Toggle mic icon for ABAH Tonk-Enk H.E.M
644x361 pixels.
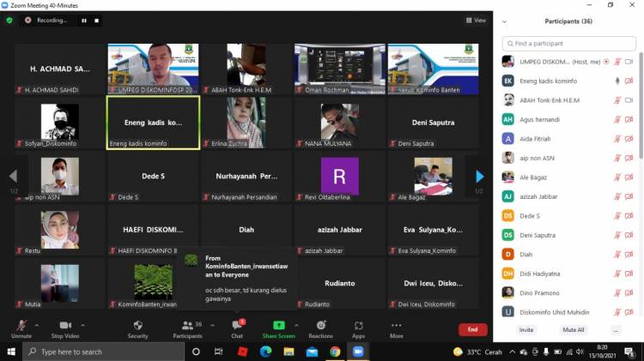point(617,100)
